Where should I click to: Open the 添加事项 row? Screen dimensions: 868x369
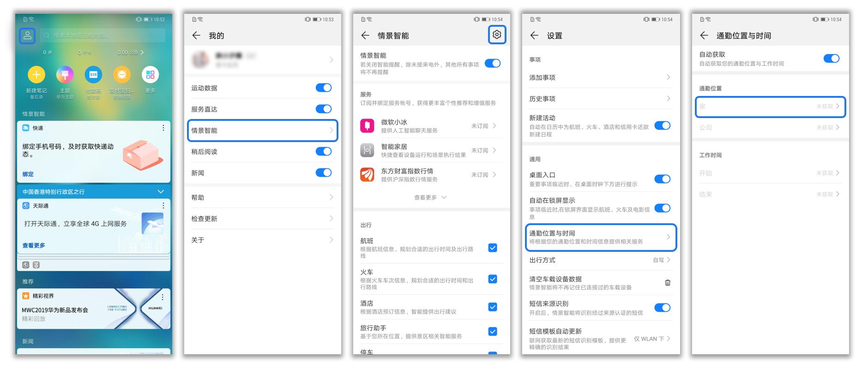(x=601, y=77)
